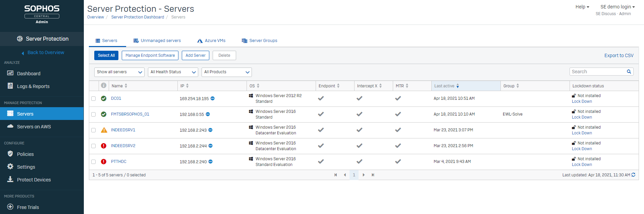This screenshot has width=644, height=214.
Task: Open the All Products dropdown
Action: (x=226, y=72)
